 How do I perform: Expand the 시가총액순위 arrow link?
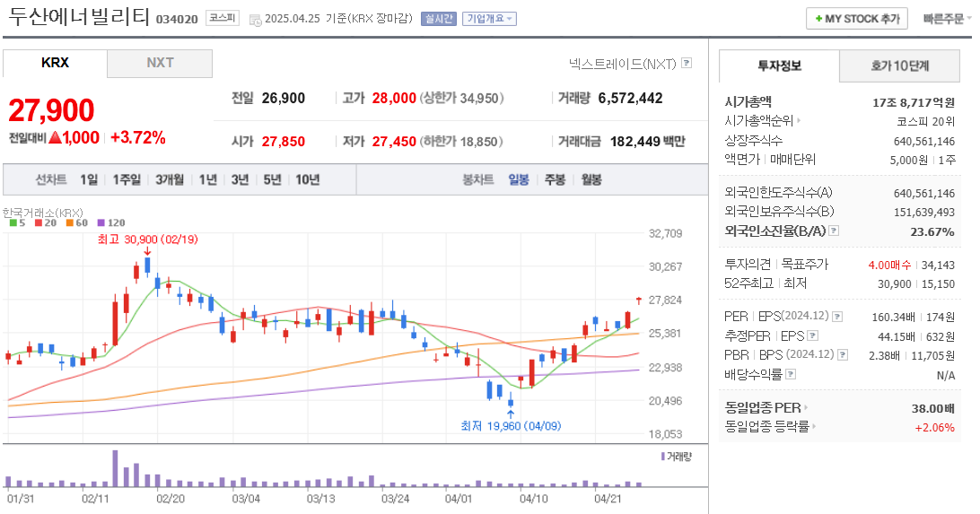click(x=799, y=120)
